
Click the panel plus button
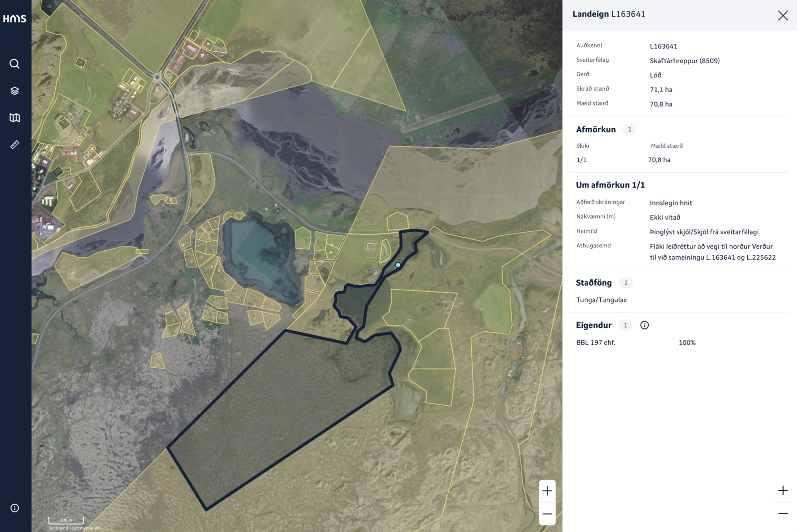(783, 490)
